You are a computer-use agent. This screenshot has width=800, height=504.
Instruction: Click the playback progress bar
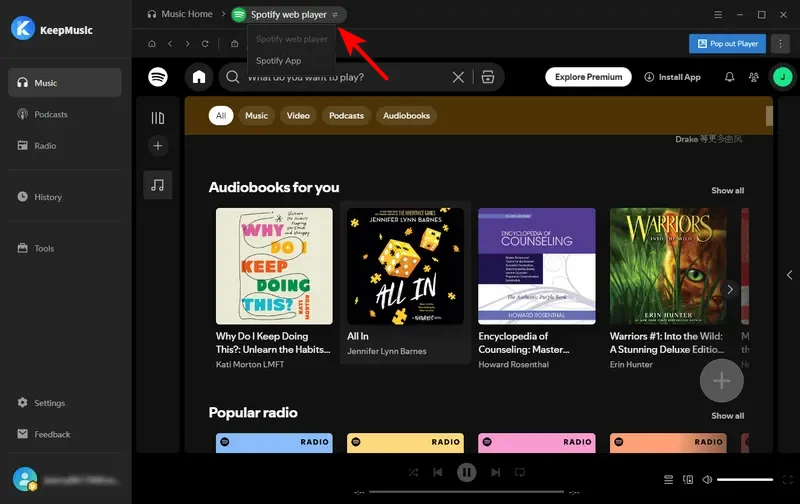(466, 492)
